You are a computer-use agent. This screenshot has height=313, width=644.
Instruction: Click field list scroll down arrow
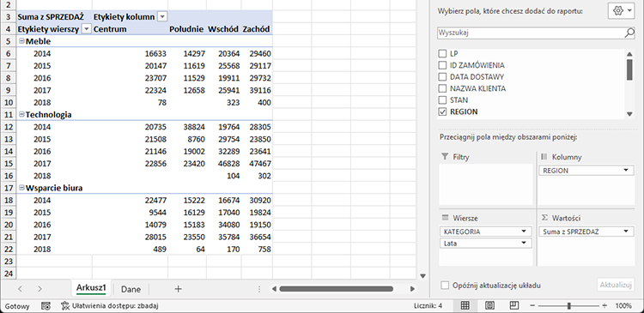[x=629, y=114]
